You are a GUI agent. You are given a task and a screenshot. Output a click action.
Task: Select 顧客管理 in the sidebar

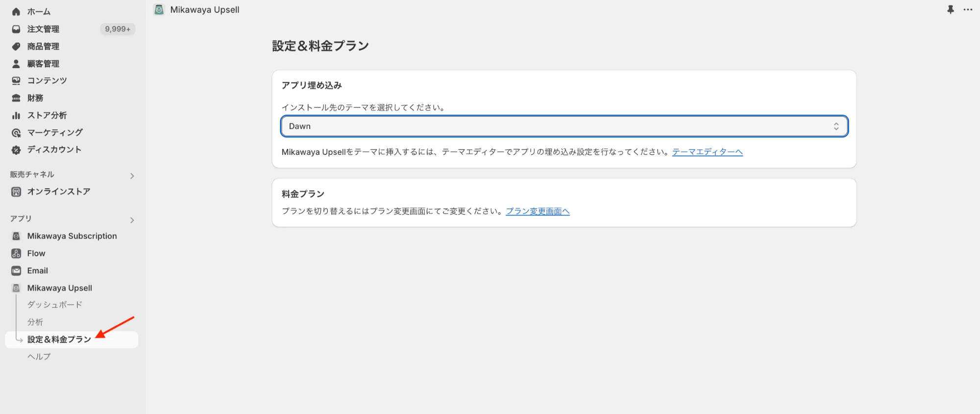point(43,64)
